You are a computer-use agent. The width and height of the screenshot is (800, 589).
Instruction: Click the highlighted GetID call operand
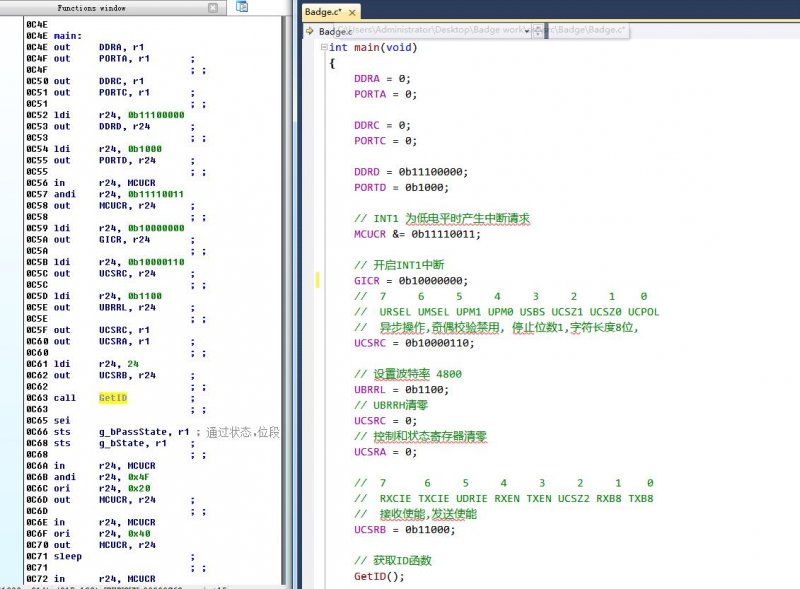pyautogui.click(x=113, y=398)
